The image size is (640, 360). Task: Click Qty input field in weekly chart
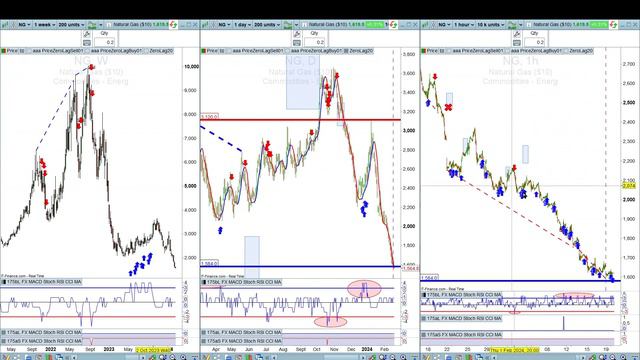click(105, 42)
